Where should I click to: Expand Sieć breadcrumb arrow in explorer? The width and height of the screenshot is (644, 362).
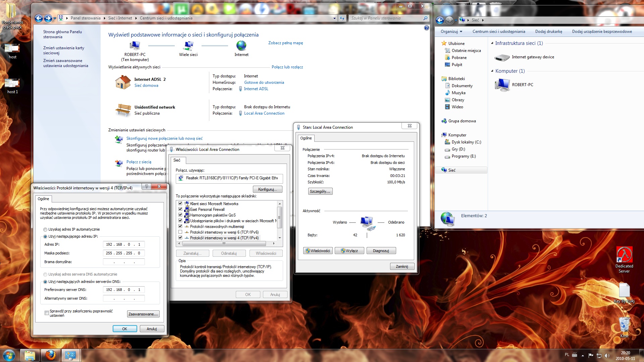pos(483,20)
